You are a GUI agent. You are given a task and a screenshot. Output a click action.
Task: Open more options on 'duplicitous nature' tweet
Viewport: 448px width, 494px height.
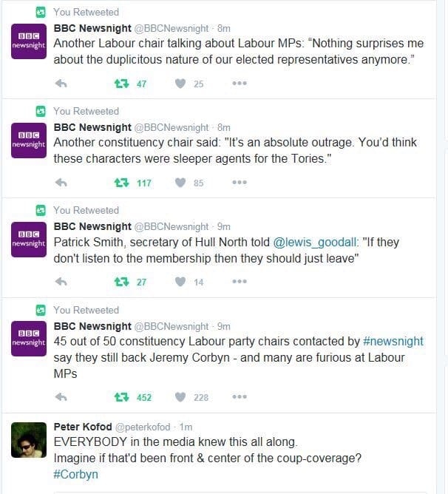(x=240, y=83)
